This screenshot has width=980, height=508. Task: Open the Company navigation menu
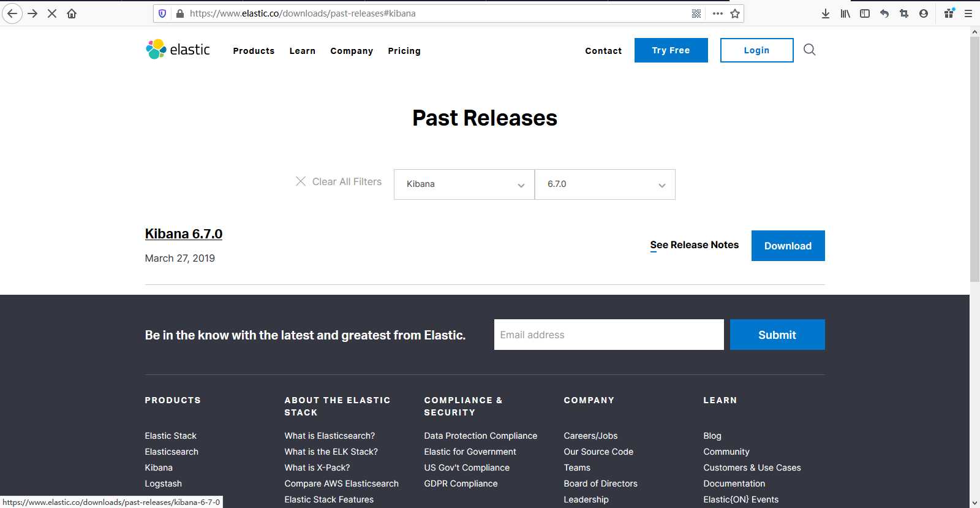click(x=352, y=51)
